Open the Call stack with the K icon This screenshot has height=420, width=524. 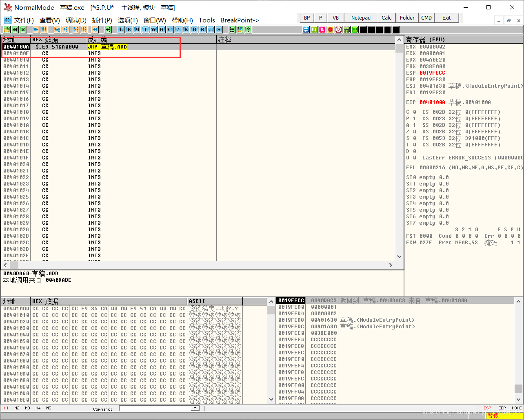pos(186,29)
